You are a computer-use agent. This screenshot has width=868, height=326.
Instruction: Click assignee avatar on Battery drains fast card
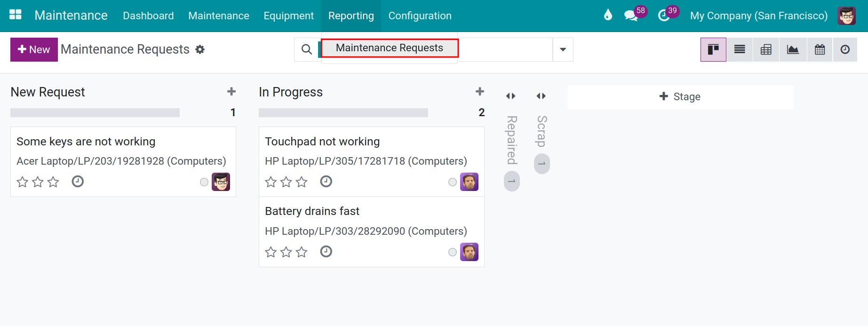click(469, 252)
